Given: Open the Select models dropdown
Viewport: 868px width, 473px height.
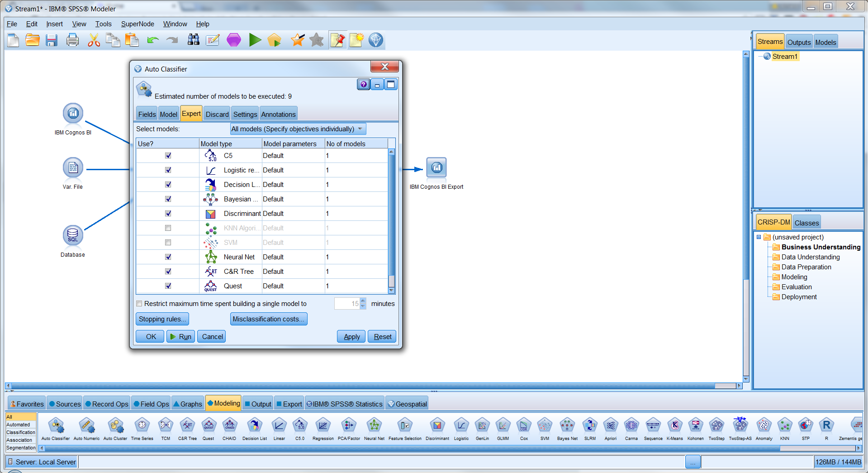Looking at the screenshot, I should 298,129.
